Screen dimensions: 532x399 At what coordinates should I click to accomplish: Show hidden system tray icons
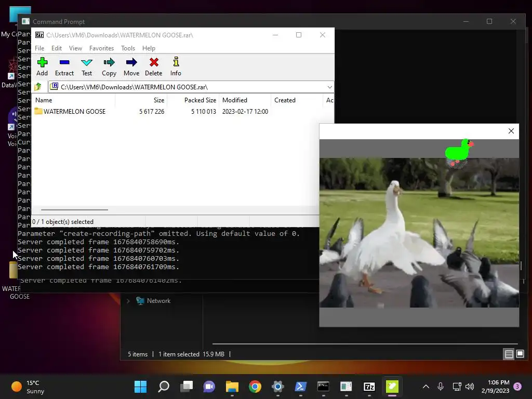click(426, 387)
